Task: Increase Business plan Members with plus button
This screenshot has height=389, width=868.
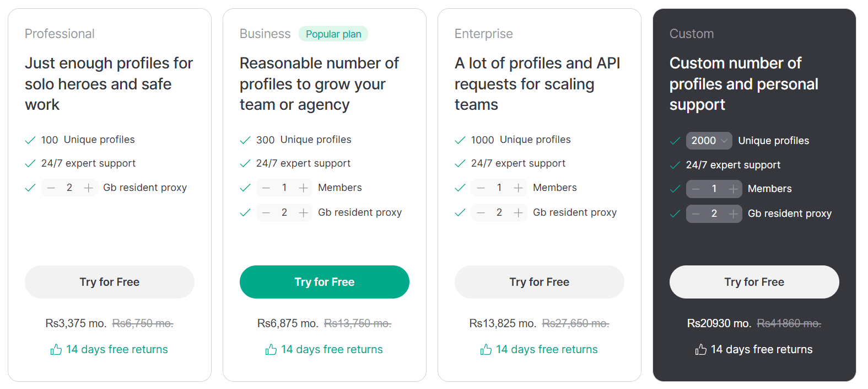Action: [x=304, y=188]
